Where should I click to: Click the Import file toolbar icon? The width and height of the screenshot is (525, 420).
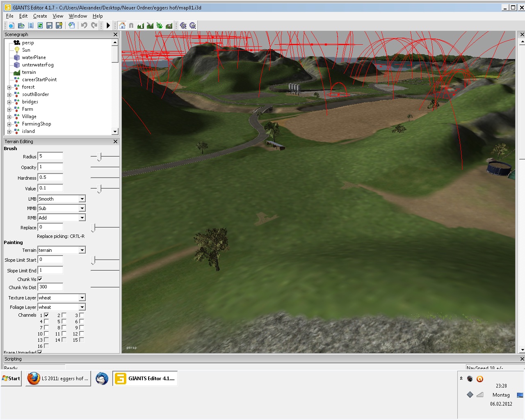tap(72, 25)
